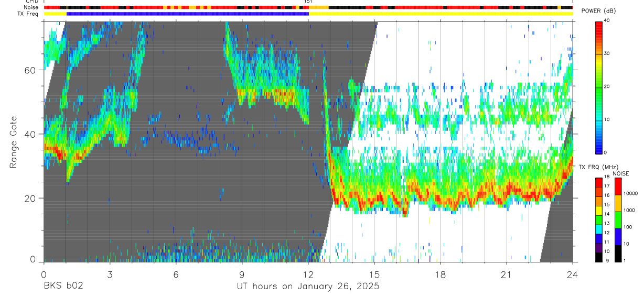Click the '9' value on the TX FRQ legend

click(x=606, y=260)
